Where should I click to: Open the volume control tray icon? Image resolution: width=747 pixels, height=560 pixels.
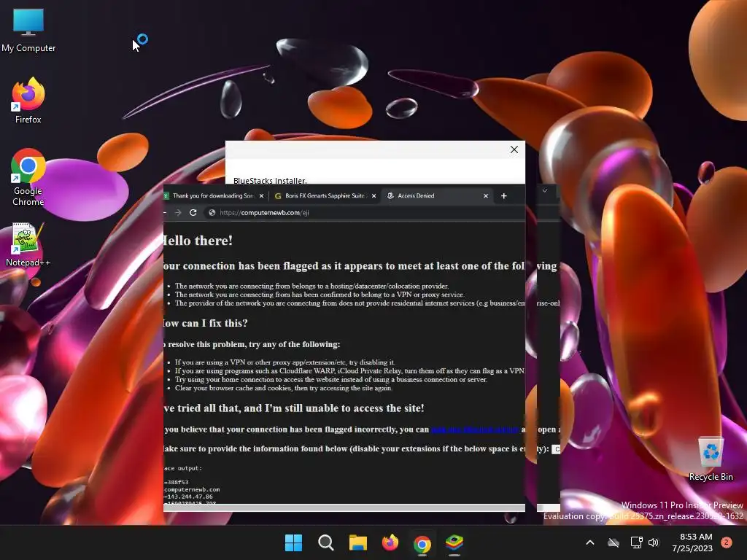click(x=654, y=542)
